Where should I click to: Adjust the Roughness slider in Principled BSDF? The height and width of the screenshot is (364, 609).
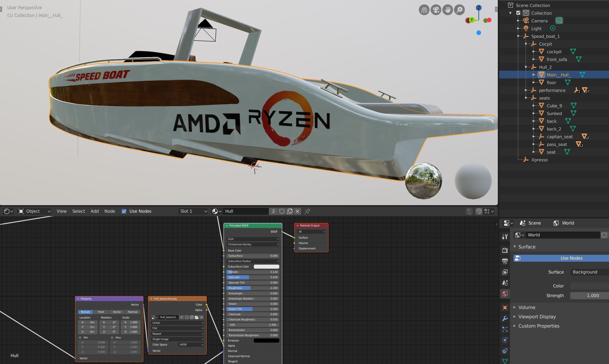click(253, 288)
